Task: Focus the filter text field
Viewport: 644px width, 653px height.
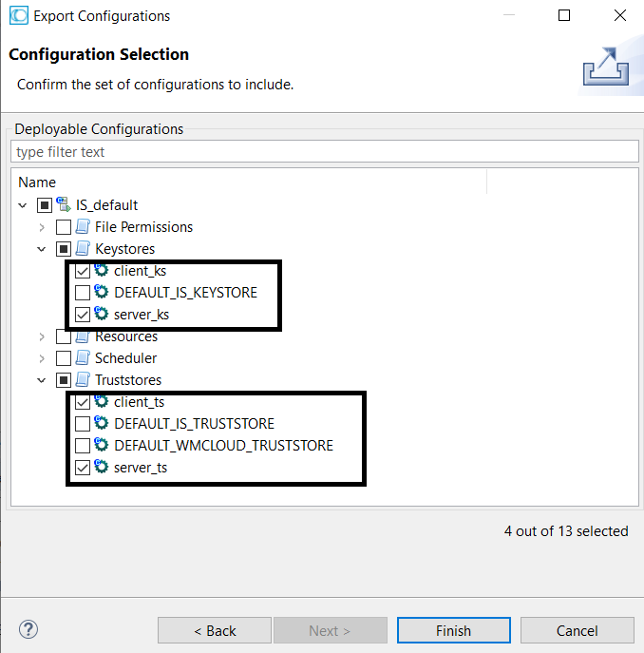Action: point(323,152)
